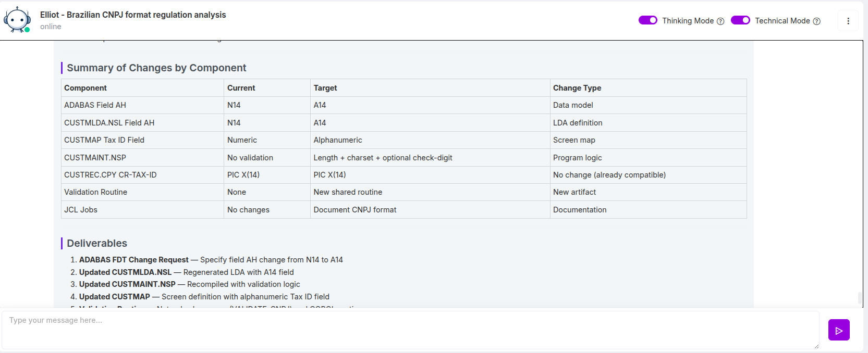868x353 pixels.
Task: Click the Change Type column header
Action: [x=577, y=88]
